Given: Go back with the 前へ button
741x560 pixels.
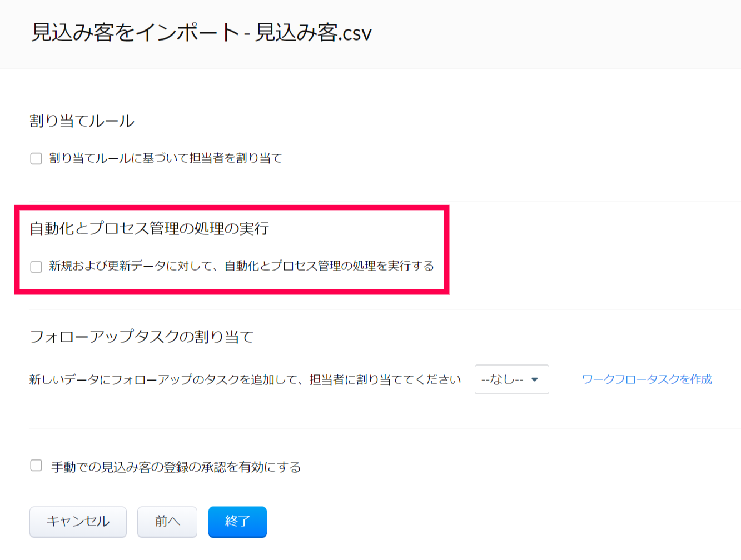Looking at the screenshot, I should click(x=167, y=522).
